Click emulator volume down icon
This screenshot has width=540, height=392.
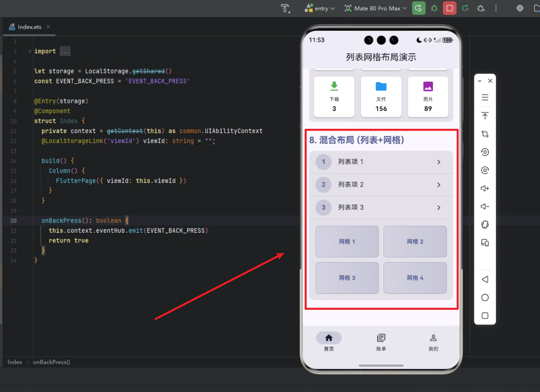[485, 207]
